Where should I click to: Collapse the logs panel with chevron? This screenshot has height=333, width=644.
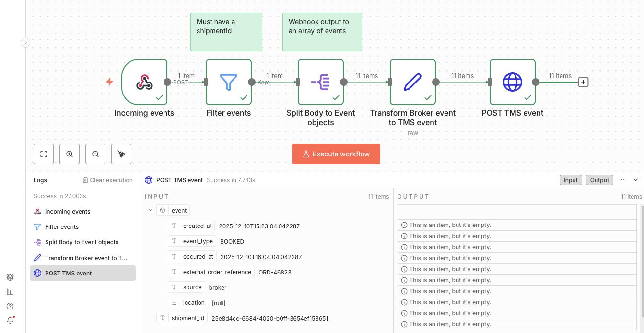(x=636, y=180)
